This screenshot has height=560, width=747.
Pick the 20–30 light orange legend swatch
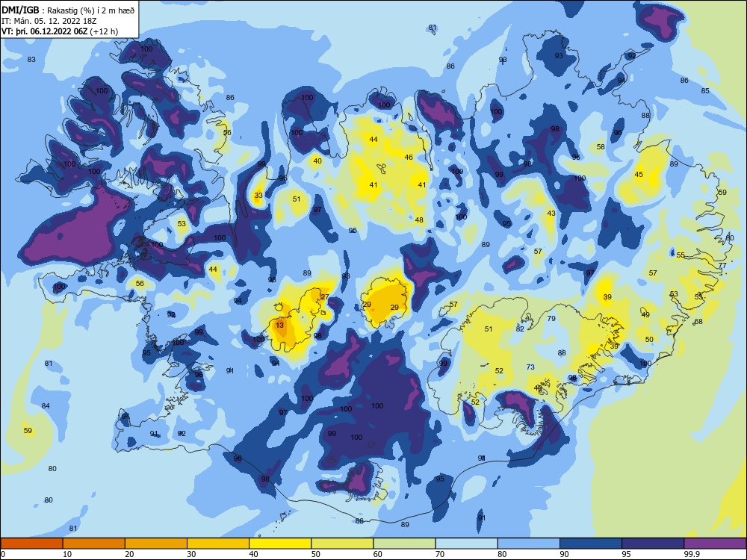[x=156, y=544]
